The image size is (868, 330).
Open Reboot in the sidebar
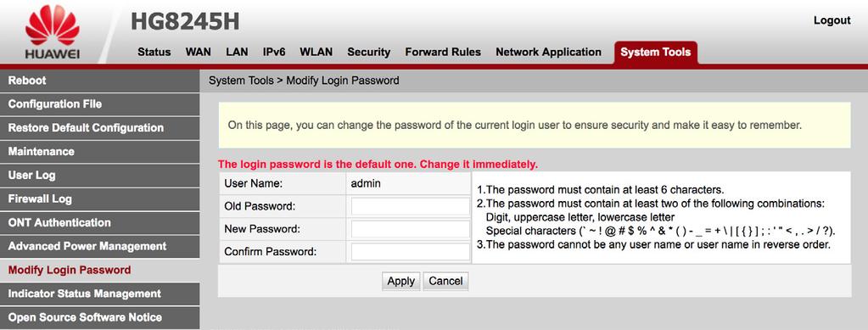[99, 81]
